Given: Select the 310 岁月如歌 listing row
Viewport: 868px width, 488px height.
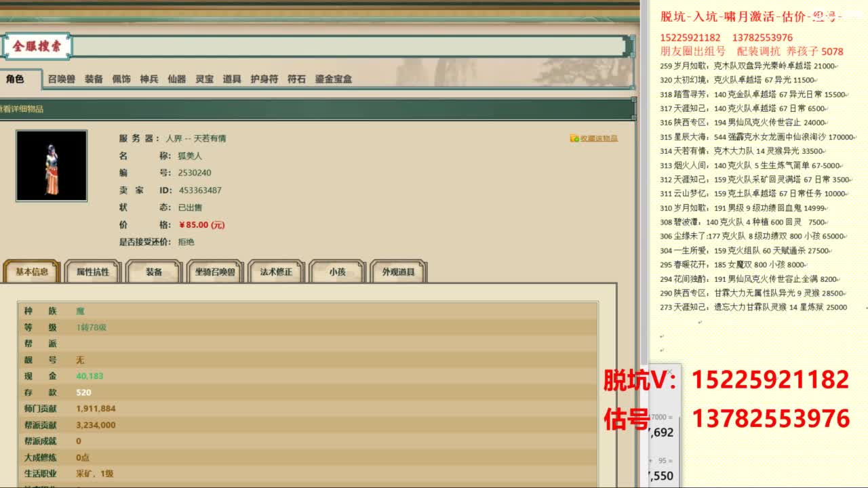Looking at the screenshot, I should pyautogui.click(x=743, y=208).
